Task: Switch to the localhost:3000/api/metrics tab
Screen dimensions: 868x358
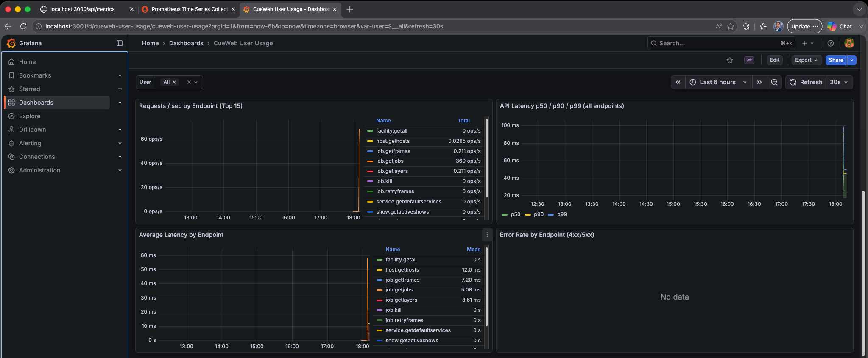Action: [x=82, y=9]
